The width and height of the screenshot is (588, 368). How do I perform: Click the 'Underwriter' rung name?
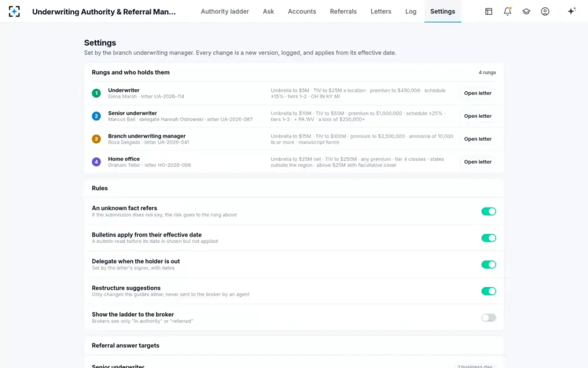tap(124, 90)
